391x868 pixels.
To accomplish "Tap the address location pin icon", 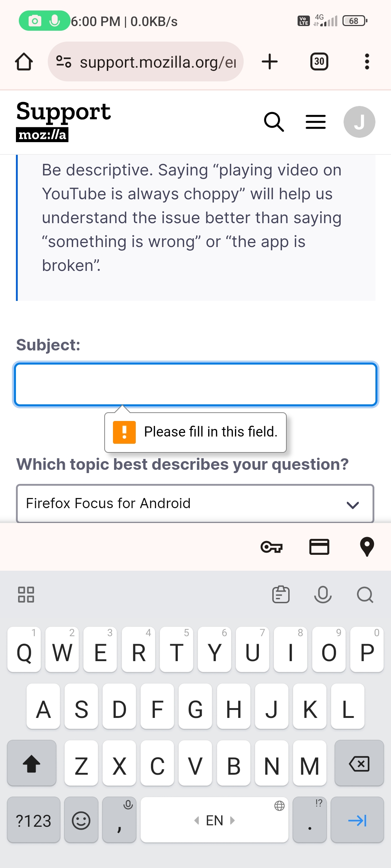I will click(367, 546).
